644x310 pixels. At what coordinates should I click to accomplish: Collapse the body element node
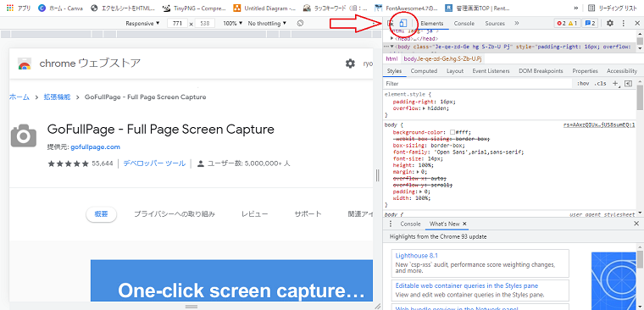tap(392, 47)
